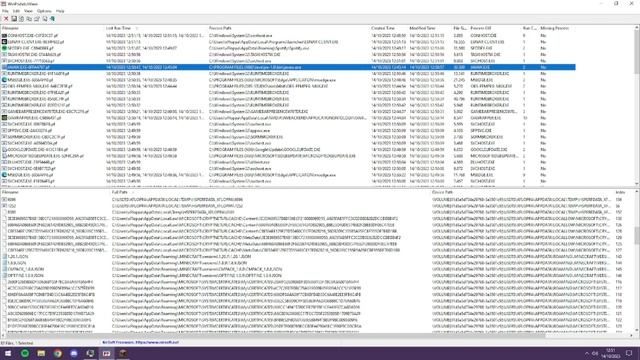Click the lower pane vertical scrollbar thumb
Image resolution: width=640 pixels, height=360 pixels.
coord(636,236)
